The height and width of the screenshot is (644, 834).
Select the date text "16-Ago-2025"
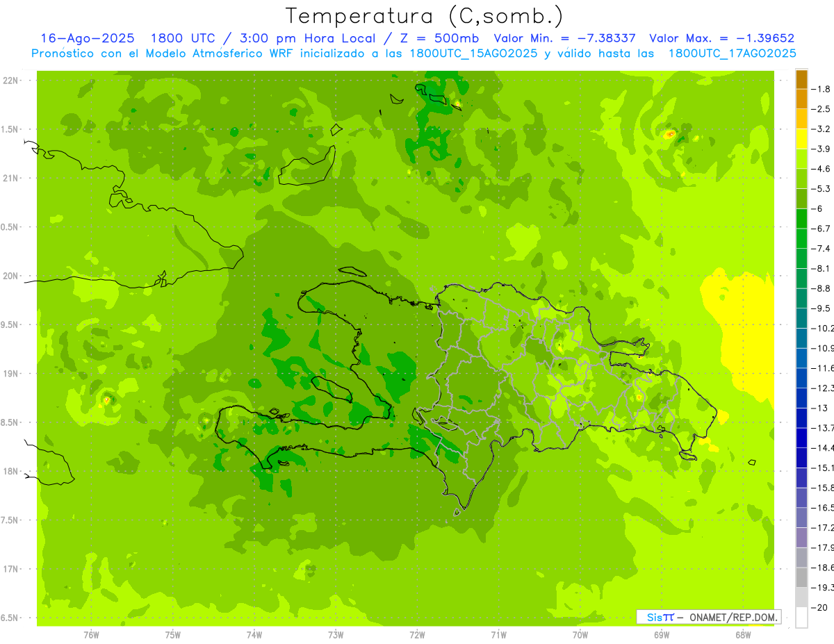coord(88,38)
